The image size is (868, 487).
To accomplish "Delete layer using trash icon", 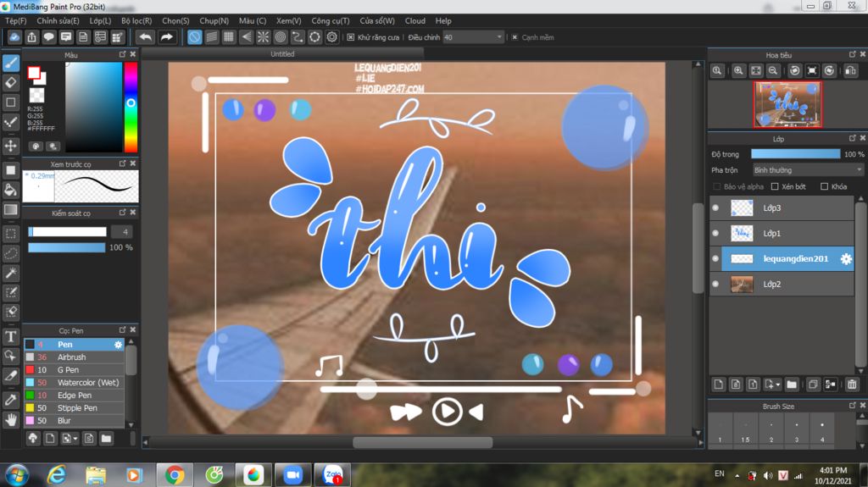I will tap(852, 384).
